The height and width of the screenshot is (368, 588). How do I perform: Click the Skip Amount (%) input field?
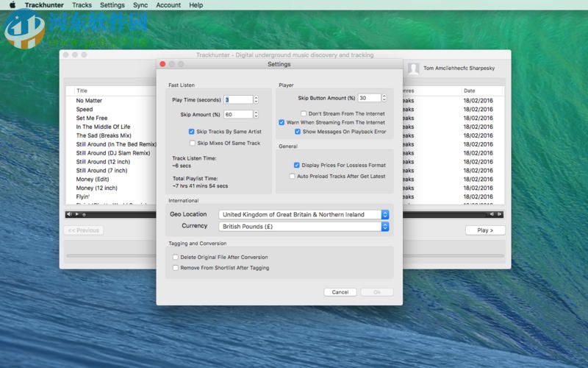[238, 114]
